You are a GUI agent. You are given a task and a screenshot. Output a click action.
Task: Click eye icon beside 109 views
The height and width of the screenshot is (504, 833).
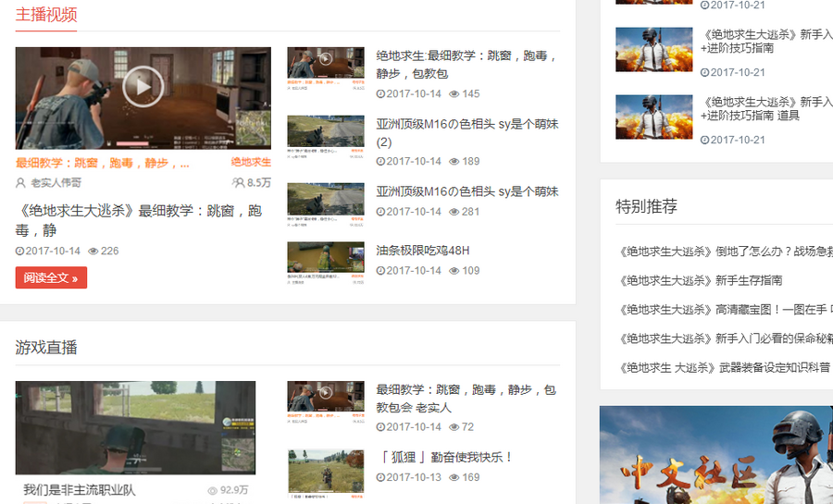(454, 271)
